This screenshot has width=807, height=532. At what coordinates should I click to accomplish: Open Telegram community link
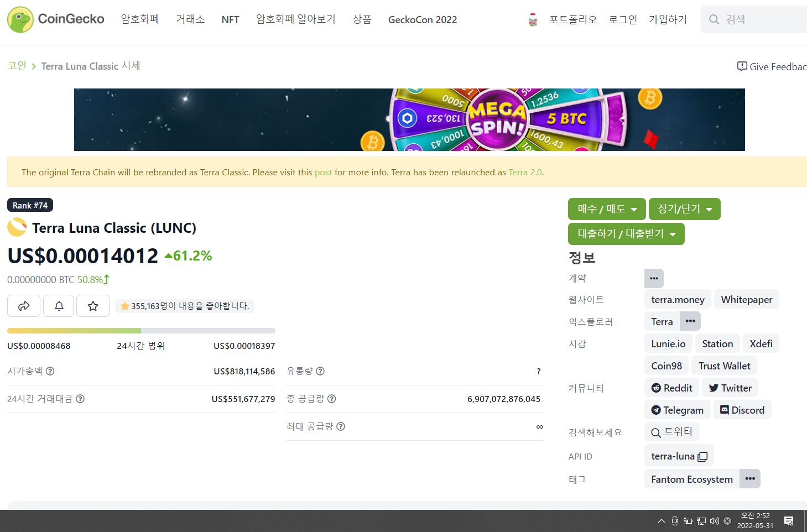point(678,410)
